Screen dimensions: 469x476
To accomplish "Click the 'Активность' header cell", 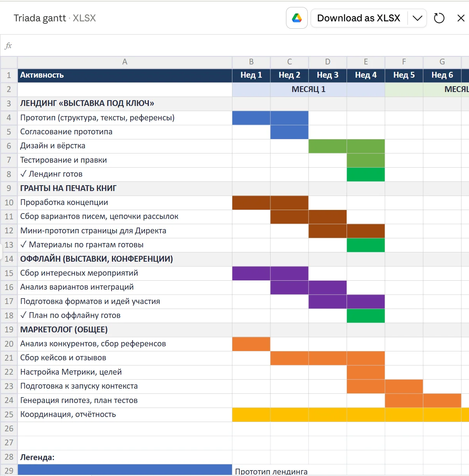I will 125,75.
